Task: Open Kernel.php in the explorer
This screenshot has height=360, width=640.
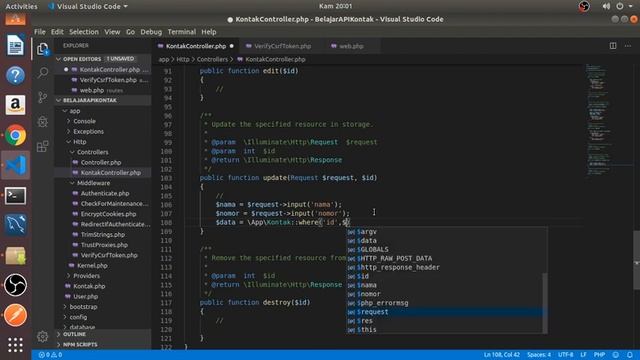Action: tap(92, 265)
